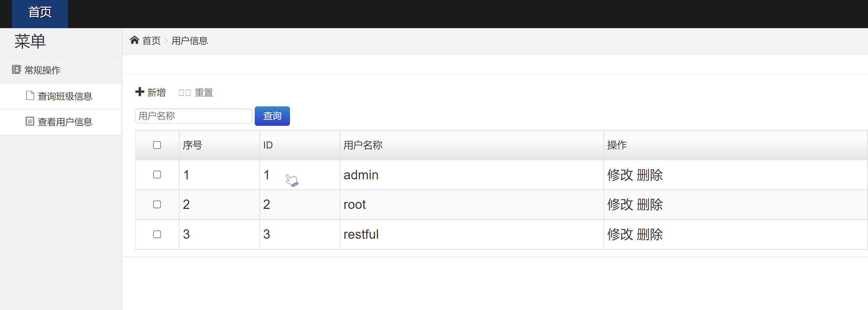Click the home icon in breadcrumb
This screenshot has width=868, height=310.
pos(134,40)
